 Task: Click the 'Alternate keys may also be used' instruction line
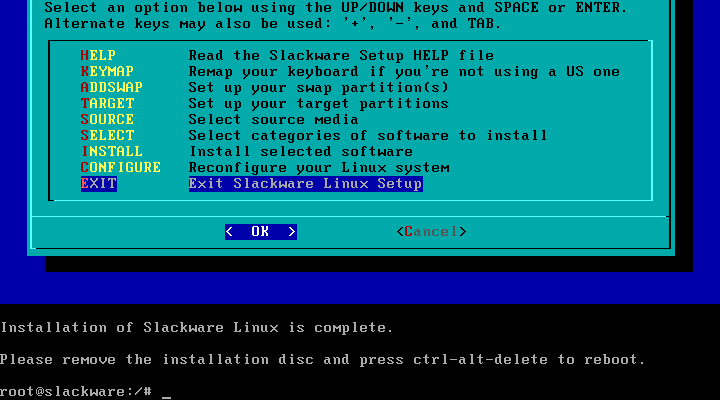point(272,24)
